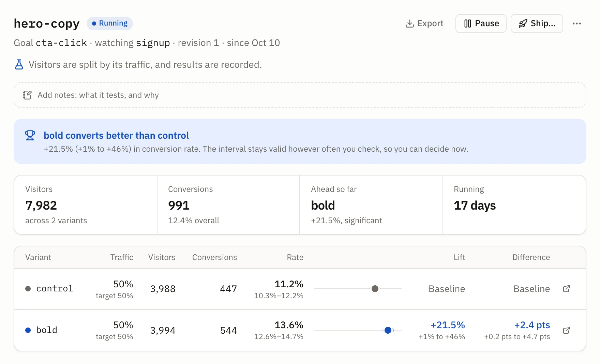This screenshot has height=364, width=600.
Task: Click the Pause button
Action: tap(481, 24)
